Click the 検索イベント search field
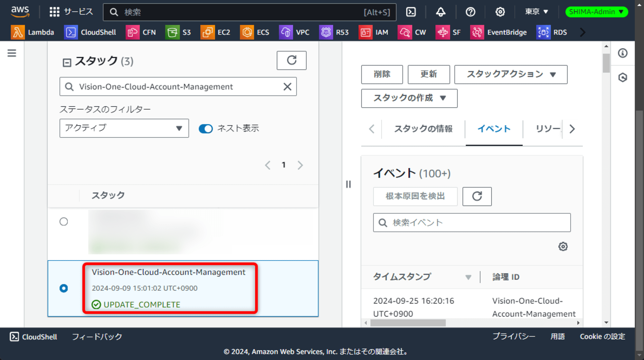 (x=472, y=222)
